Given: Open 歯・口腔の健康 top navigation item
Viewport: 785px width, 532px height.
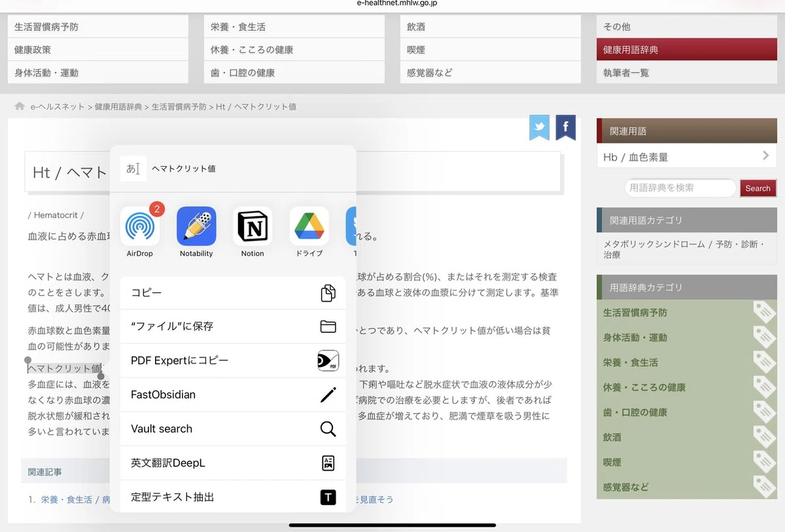Looking at the screenshot, I should [x=294, y=73].
